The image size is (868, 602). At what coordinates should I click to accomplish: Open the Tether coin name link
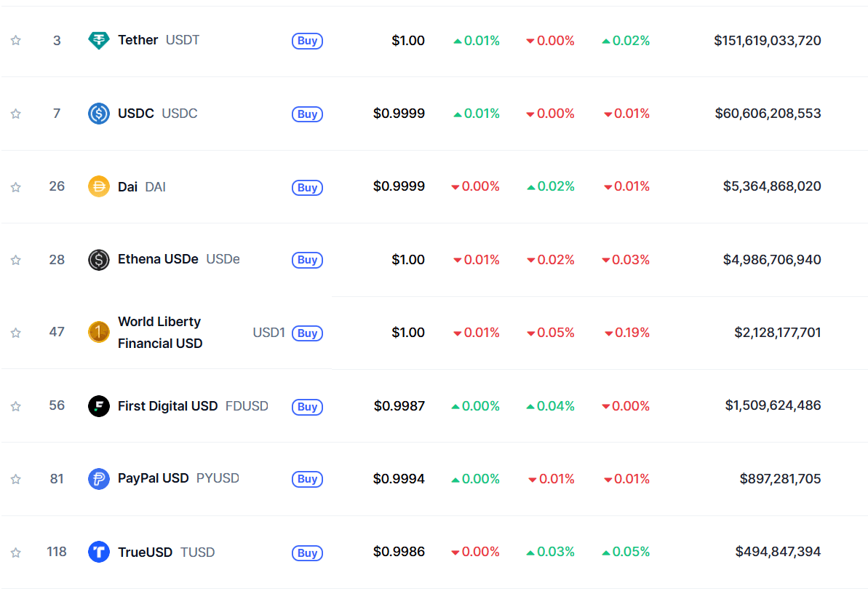(x=138, y=40)
